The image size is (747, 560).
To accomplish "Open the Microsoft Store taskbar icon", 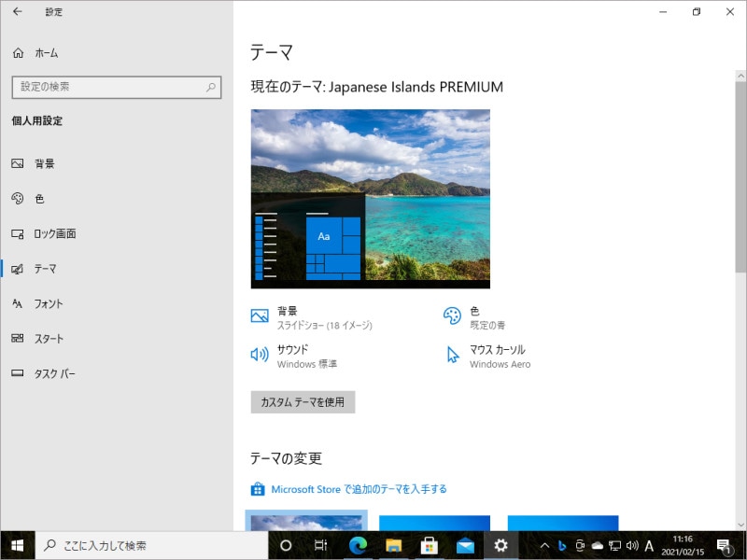I will [x=429, y=546].
